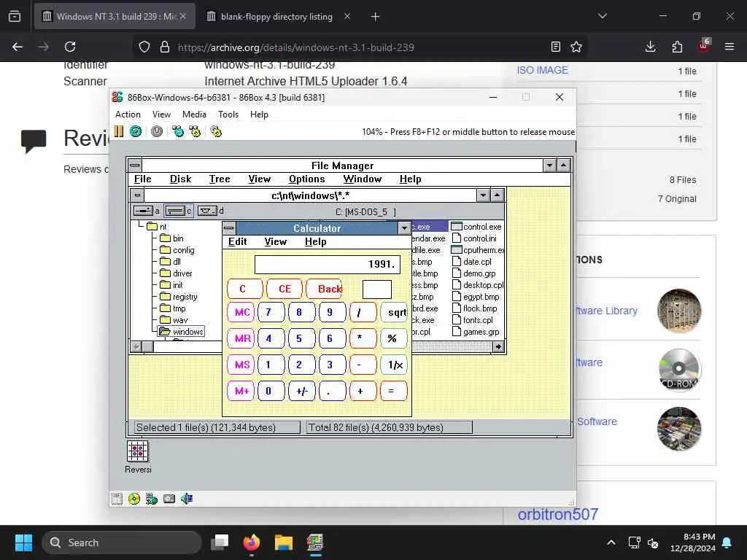
Task: Send Ctrl+Alt+Esc via 86Box toolbar
Action: [195, 131]
